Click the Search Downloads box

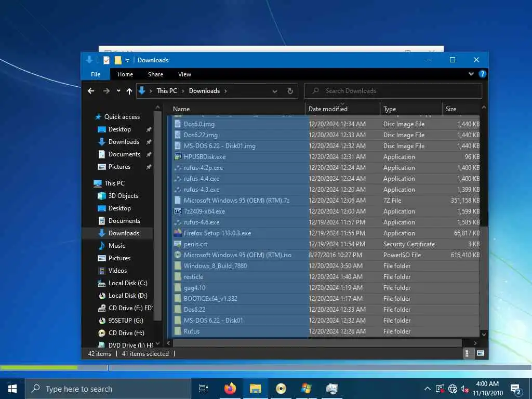(x=393, y=91)
